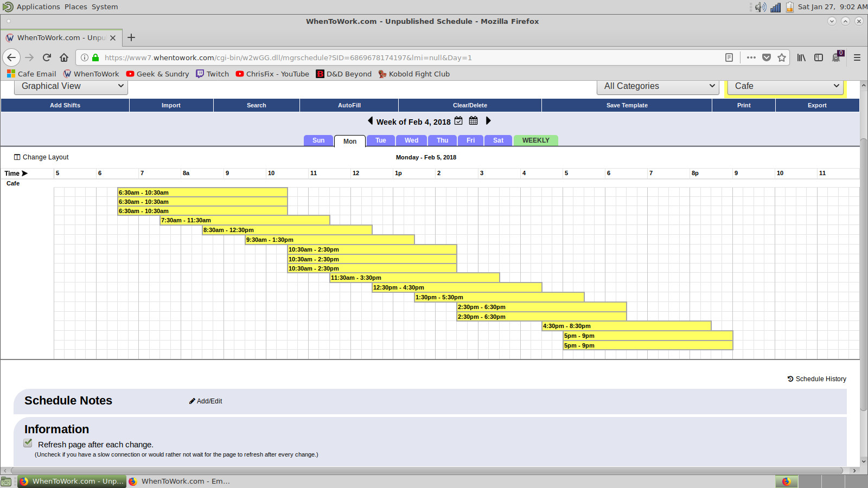The height and width of the screenshot is (488, 868).
Task: Switch to the Thu day tab
Action: coord(443,140)
